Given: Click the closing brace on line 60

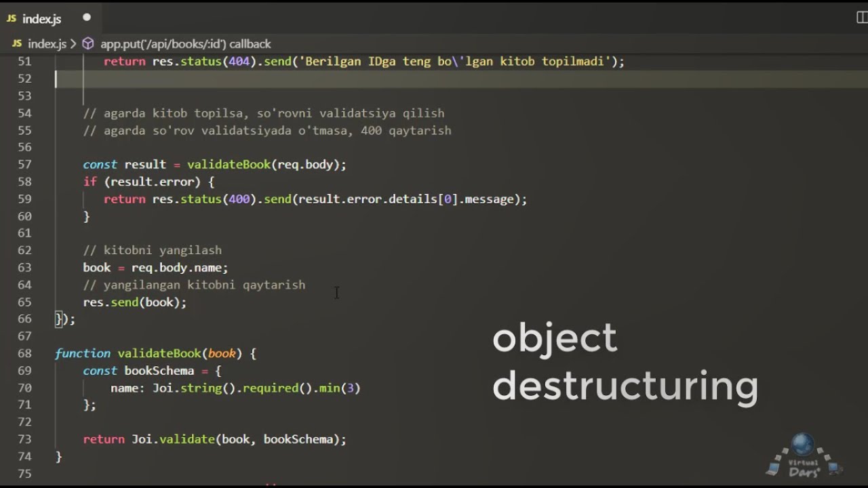Looking at the screenshot, I should tap(86, 216).
